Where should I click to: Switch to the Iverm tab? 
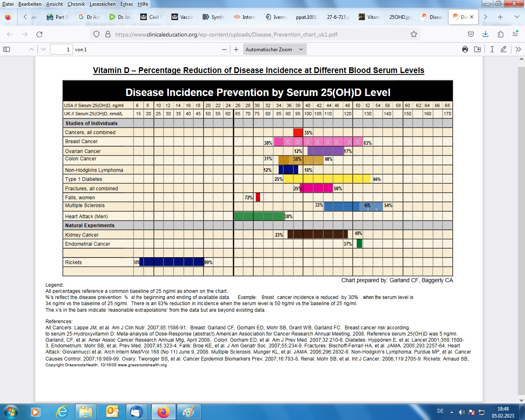(276, 17)
